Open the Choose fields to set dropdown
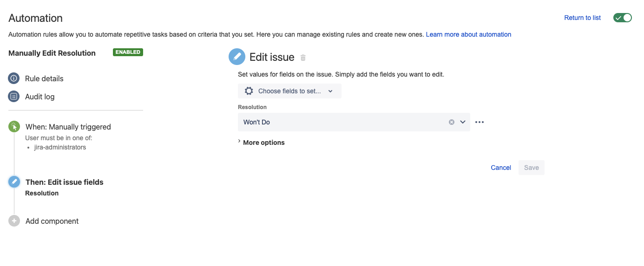 (289, 91)
